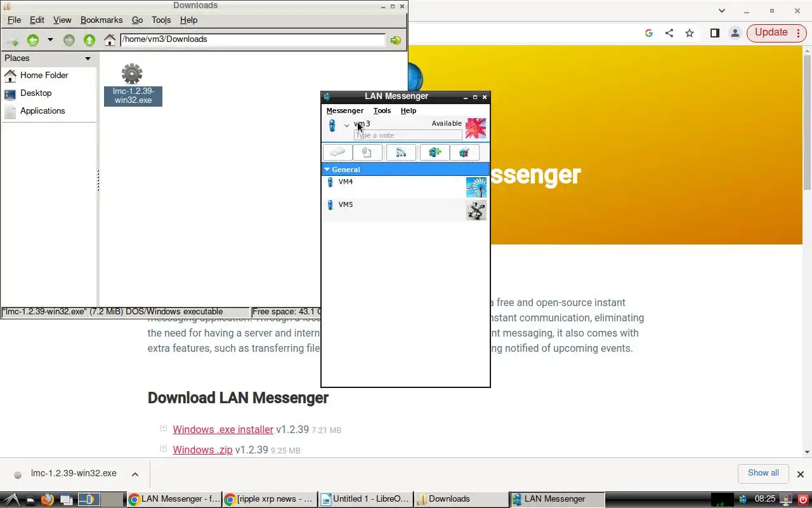Click the home folder icon in the file manager toolbar
The width and height of the screenshot is (812, 508).
110,40
